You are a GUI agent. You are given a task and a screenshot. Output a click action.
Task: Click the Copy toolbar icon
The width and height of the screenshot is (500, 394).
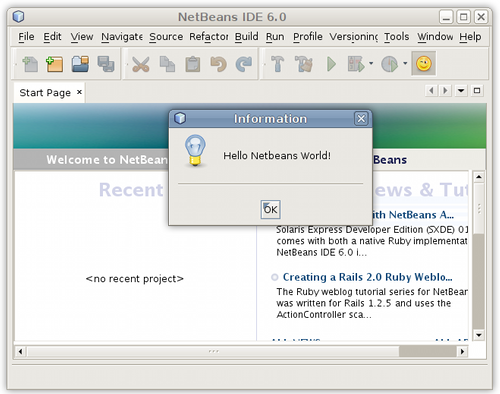167,64
